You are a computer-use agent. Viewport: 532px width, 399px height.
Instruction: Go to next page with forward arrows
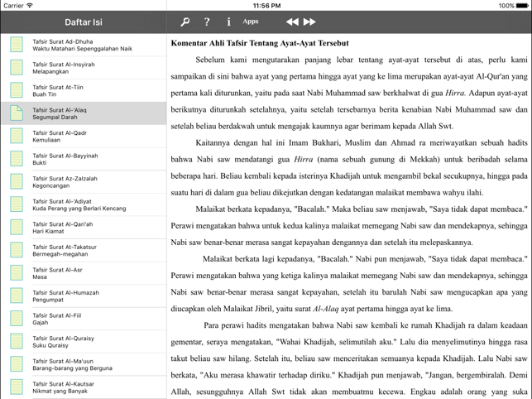point(309,22)
